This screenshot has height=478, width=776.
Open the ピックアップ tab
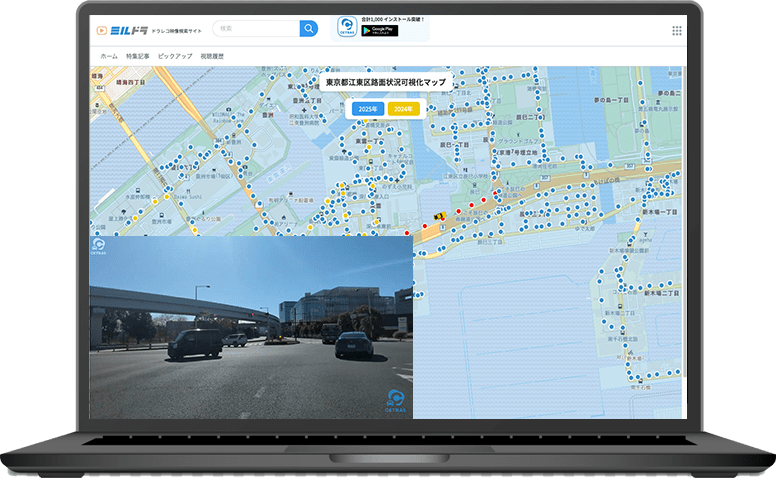(175, 56)
